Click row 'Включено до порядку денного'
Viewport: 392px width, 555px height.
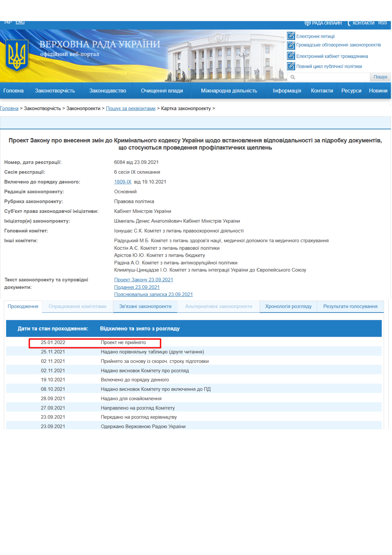click(194, 380)
